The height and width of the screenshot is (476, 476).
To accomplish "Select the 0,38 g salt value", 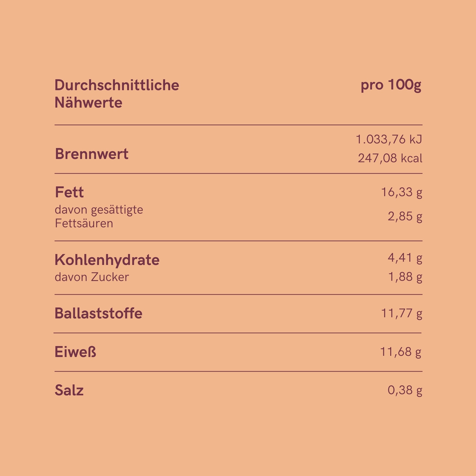I will click(405, 390).
